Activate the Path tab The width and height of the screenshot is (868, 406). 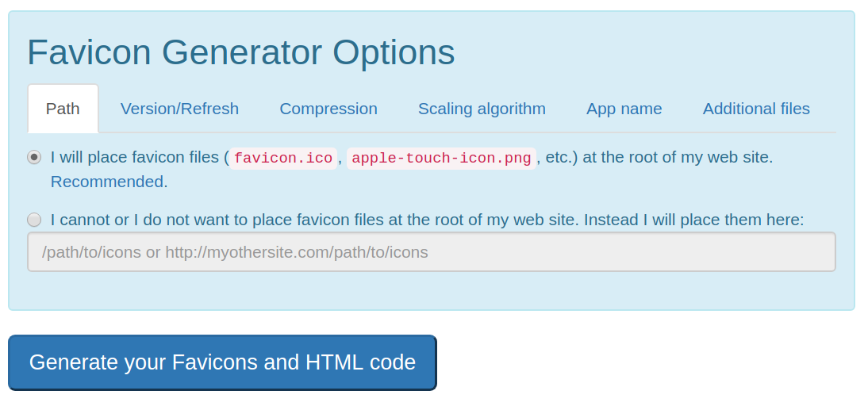[63, 109]
